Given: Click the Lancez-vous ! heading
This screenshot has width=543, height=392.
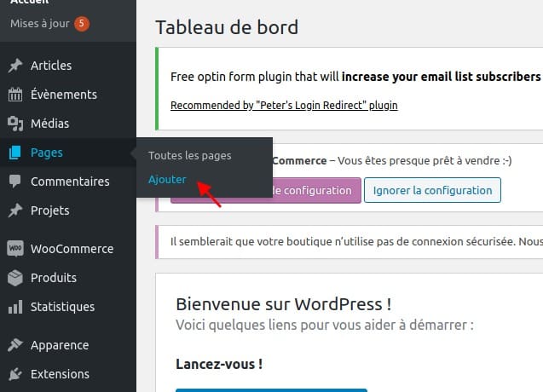Looking at the screenshot, I should click(x=219, y=364).
